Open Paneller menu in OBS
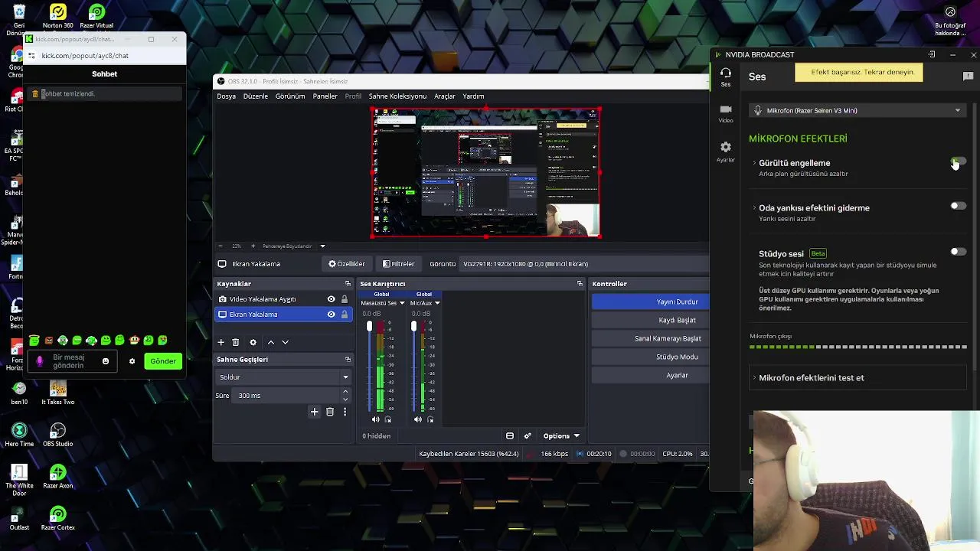980x551 pixels. (325, 96)
